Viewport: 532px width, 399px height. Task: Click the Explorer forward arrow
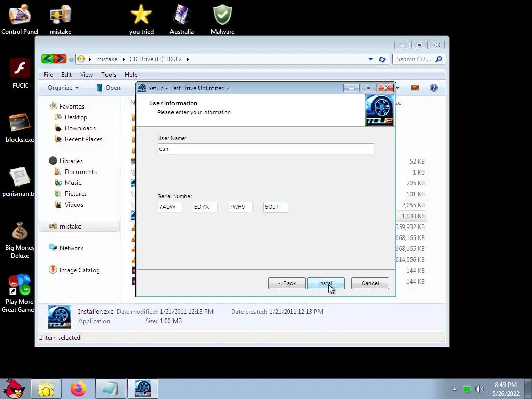pyautogui.click(x=60, y=59)
